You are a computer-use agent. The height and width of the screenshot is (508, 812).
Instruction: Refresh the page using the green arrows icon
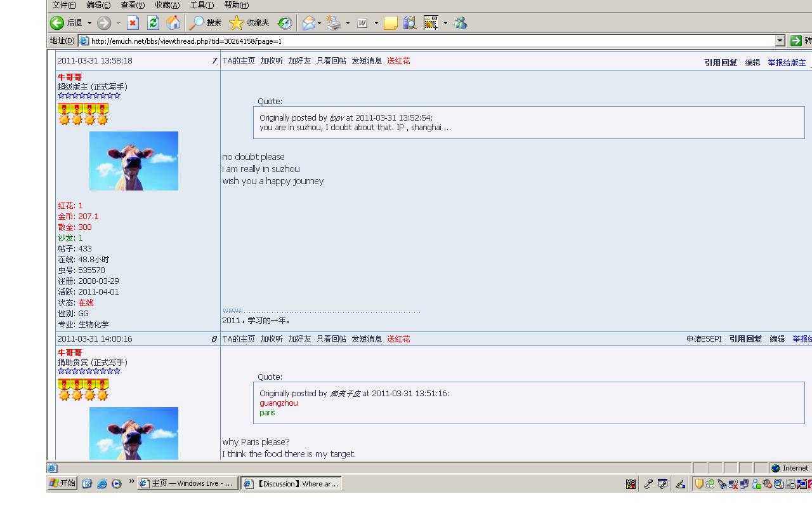[x=153, y=23]
